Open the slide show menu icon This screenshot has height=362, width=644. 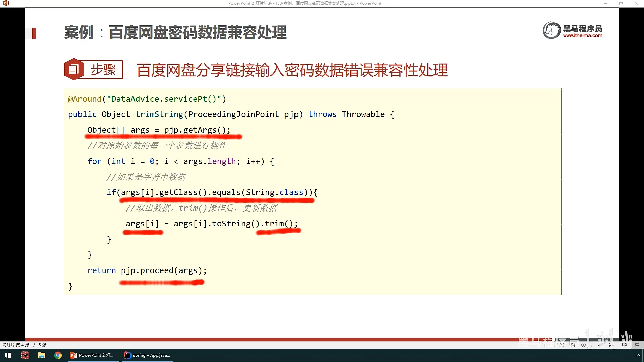tap(573, 345)
